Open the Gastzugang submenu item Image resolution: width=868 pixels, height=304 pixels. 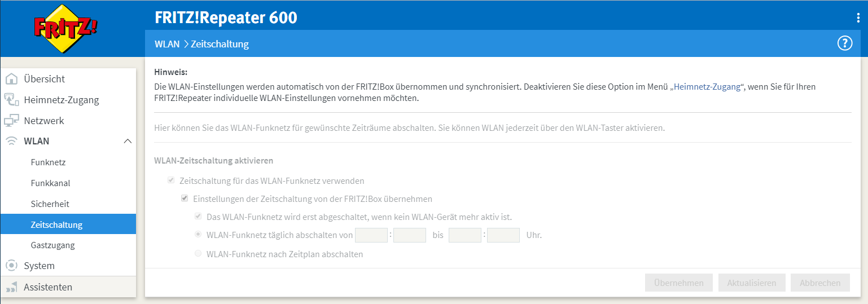point(52,245)
